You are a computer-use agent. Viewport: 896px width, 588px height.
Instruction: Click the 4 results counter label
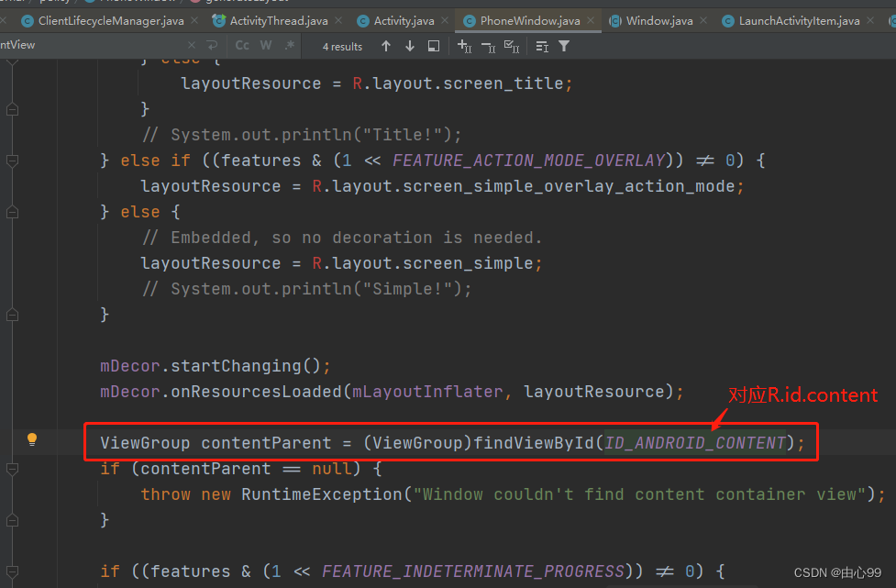point(341,45)
